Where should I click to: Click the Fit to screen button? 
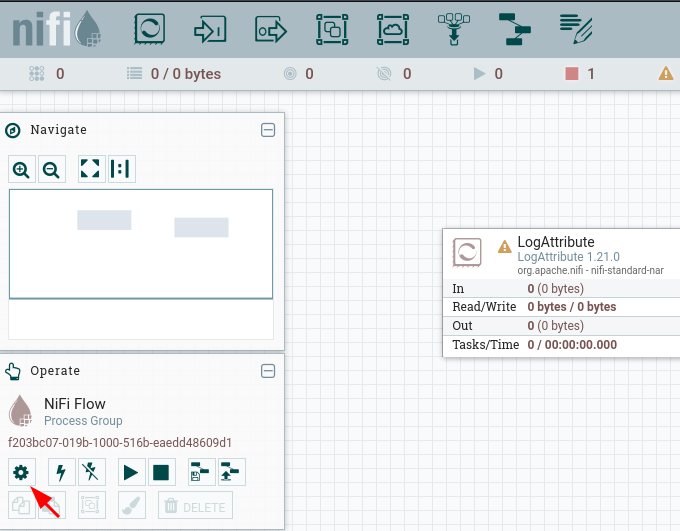(x=91, y=169)
